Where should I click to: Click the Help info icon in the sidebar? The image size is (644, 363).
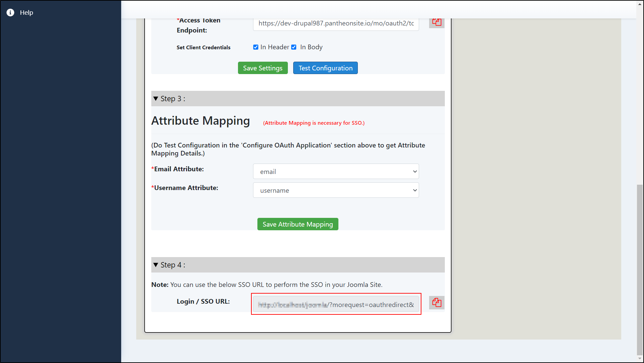(x=10, y=12)
